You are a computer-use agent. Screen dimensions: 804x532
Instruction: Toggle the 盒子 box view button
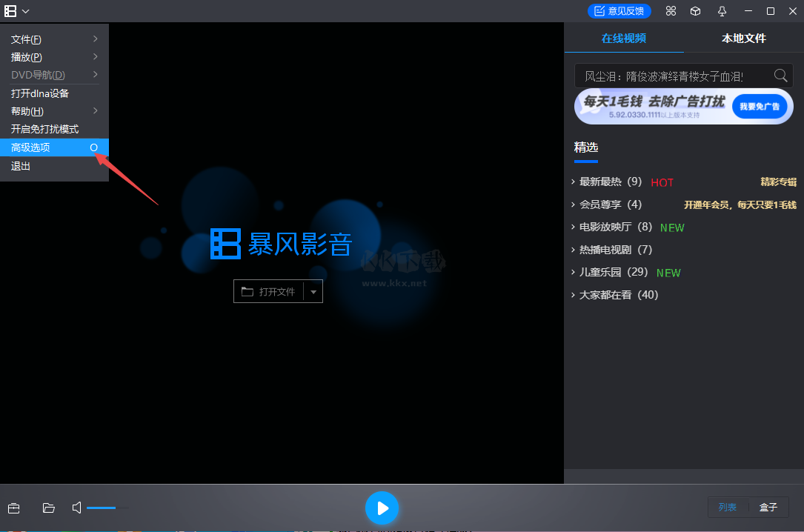[768, 508]
